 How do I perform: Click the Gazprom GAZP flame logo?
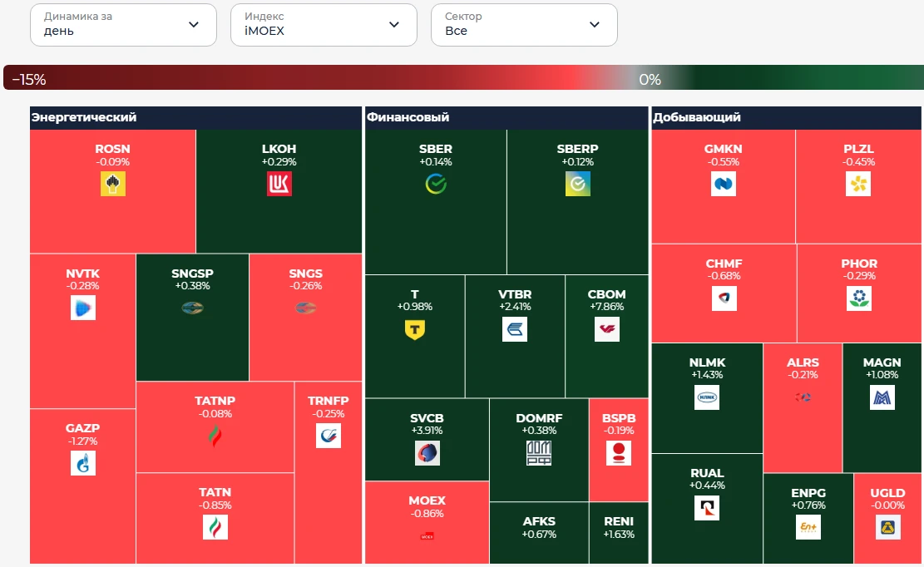(x=83, y=463)
